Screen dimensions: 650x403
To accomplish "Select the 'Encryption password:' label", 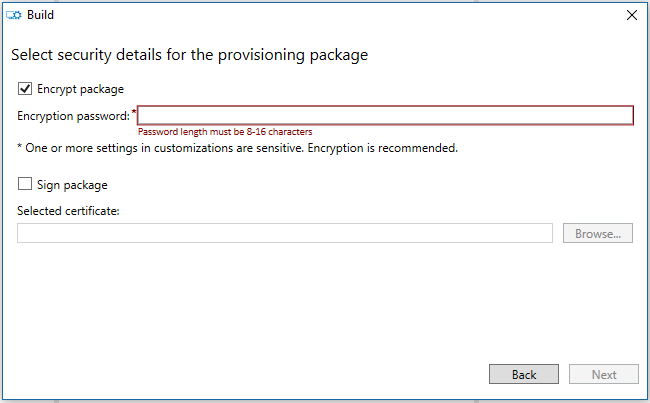I will tap(73, 116).
